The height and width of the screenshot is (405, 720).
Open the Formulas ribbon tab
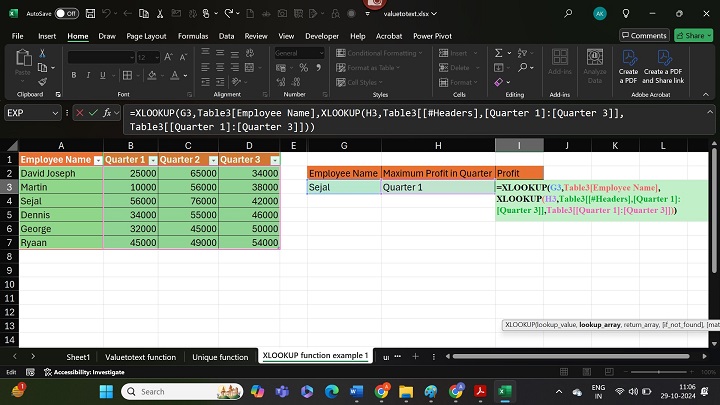[193, 35]
